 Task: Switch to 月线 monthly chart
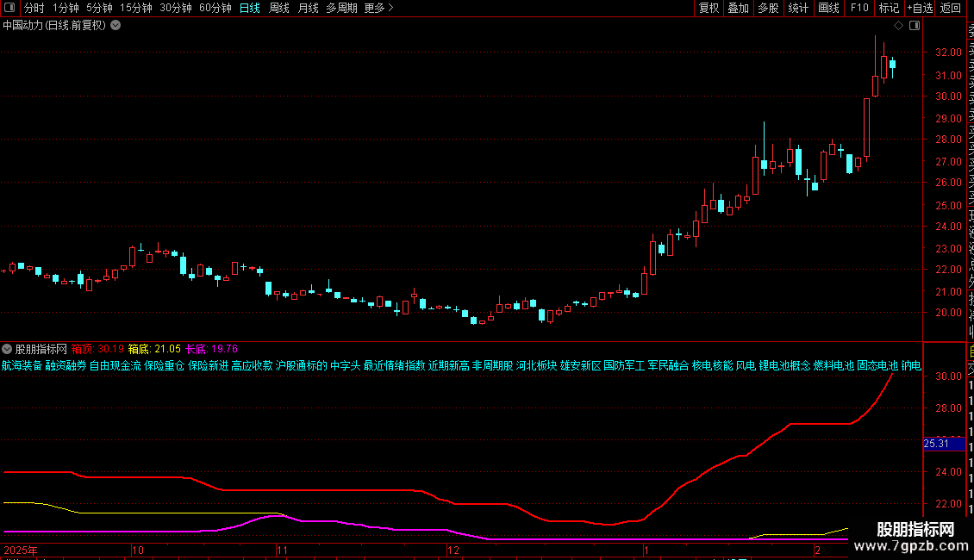click(x=308, y=8)
